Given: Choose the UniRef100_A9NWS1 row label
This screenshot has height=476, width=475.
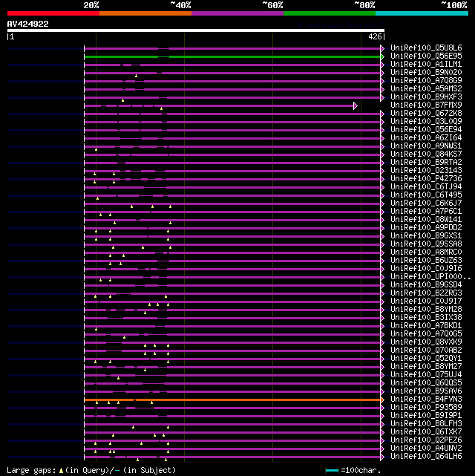Looking at the screenshot, I should coord(426,146).
